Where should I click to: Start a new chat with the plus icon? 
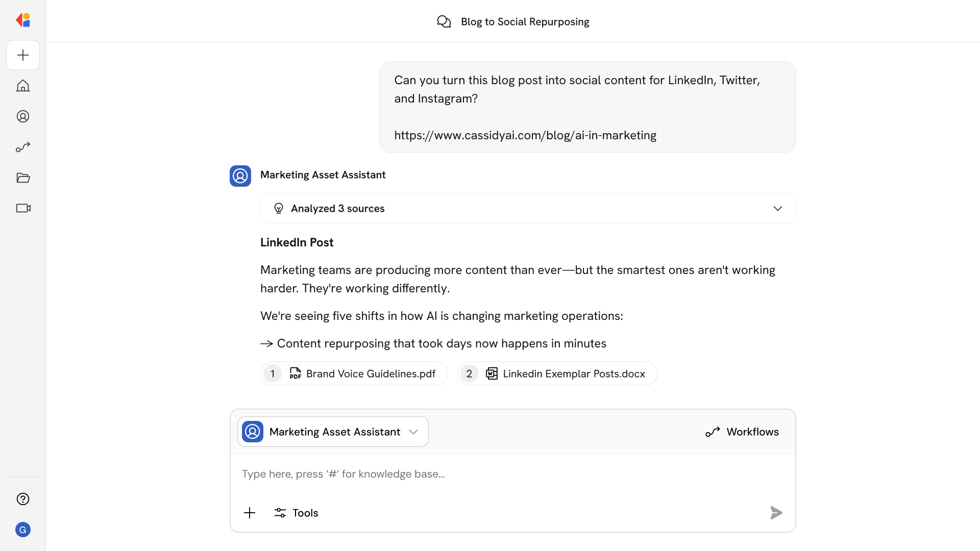(x=22, y=55)
